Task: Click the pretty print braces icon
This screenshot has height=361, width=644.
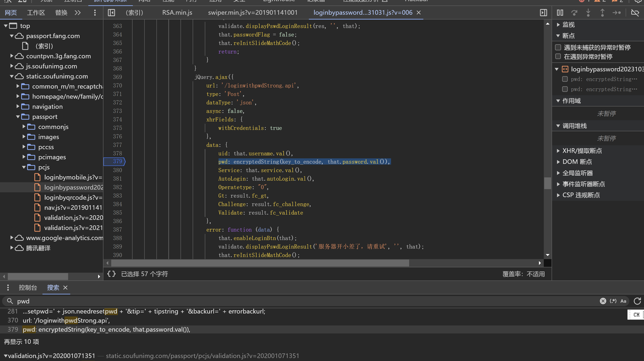Action: click(x=111, y=274)
